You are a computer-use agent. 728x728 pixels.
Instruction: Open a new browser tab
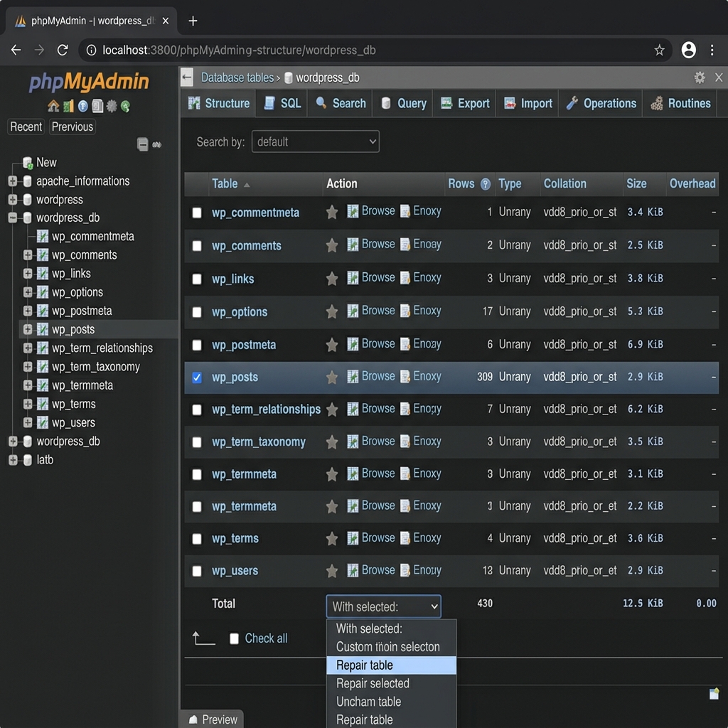point(193,21)
